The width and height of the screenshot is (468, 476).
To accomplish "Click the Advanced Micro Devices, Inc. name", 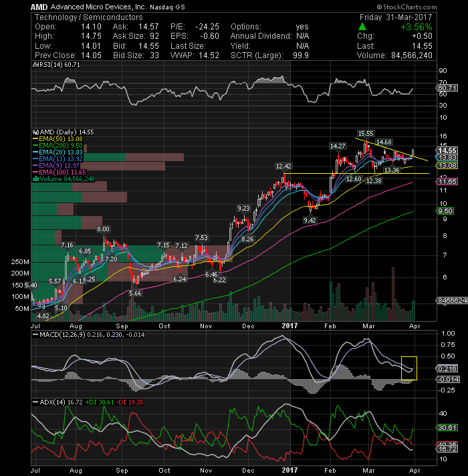I will coord(99,7).
